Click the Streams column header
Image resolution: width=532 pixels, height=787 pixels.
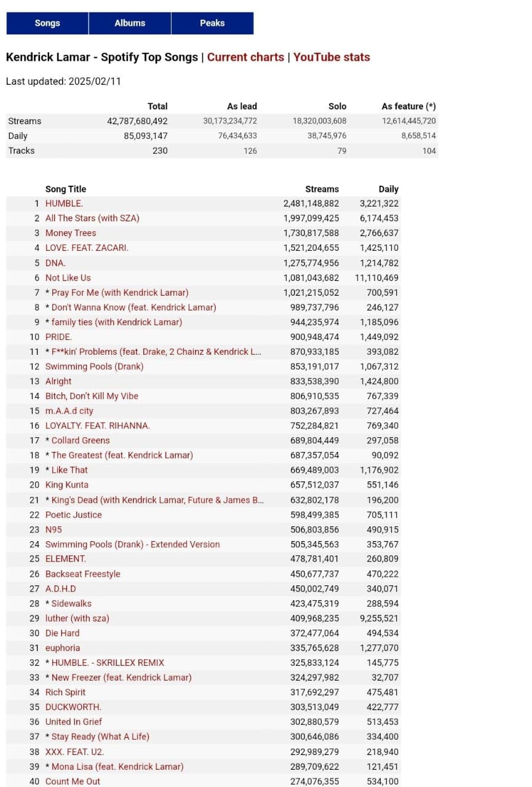tap(322, 189)
